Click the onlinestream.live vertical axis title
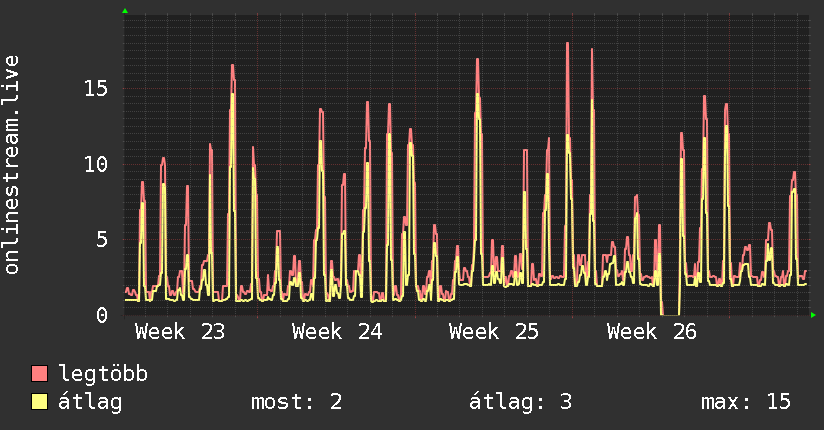The width and height of the screenshot is (824, 430). pyautogui.click(x=11, y=165)
